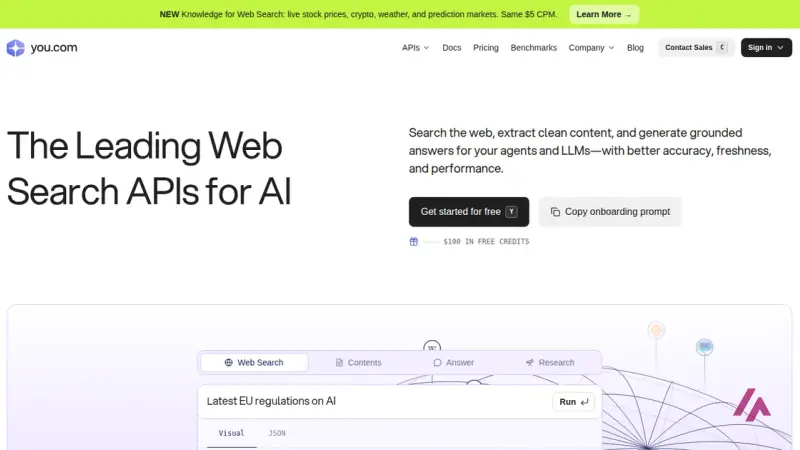Click the pink arrow logo in corner
800x450 pixels.
click(752, 405)
